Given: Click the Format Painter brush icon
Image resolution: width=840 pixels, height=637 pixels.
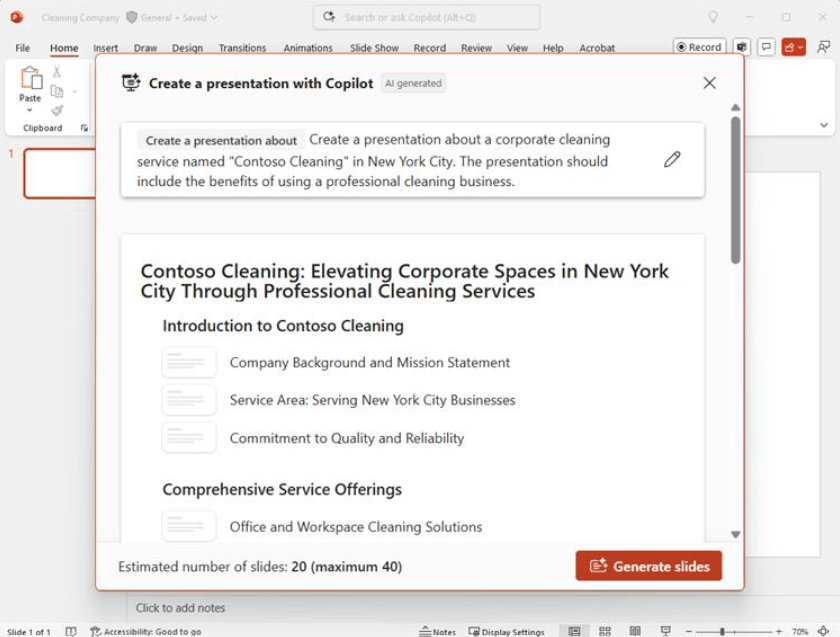Looking at the screenshot, I should [x=57, y=110].
